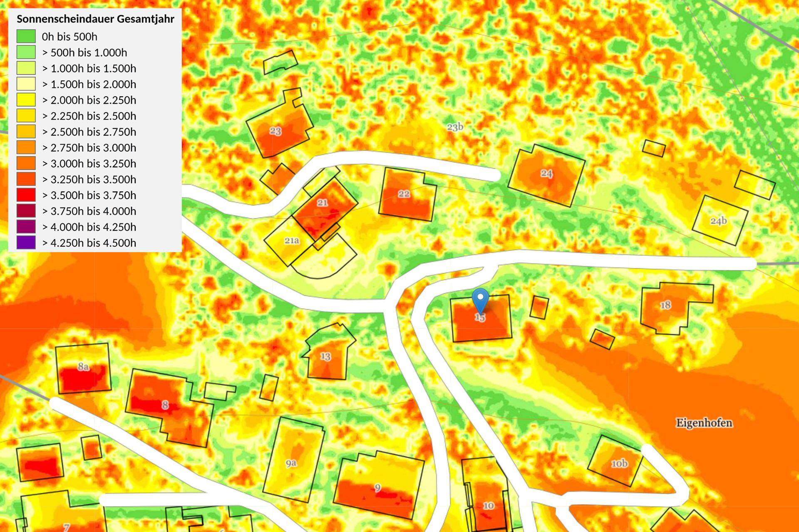Select the 0h bis 500h green swatch
This screenshot has width=799, height=532.
coord(26,36)
